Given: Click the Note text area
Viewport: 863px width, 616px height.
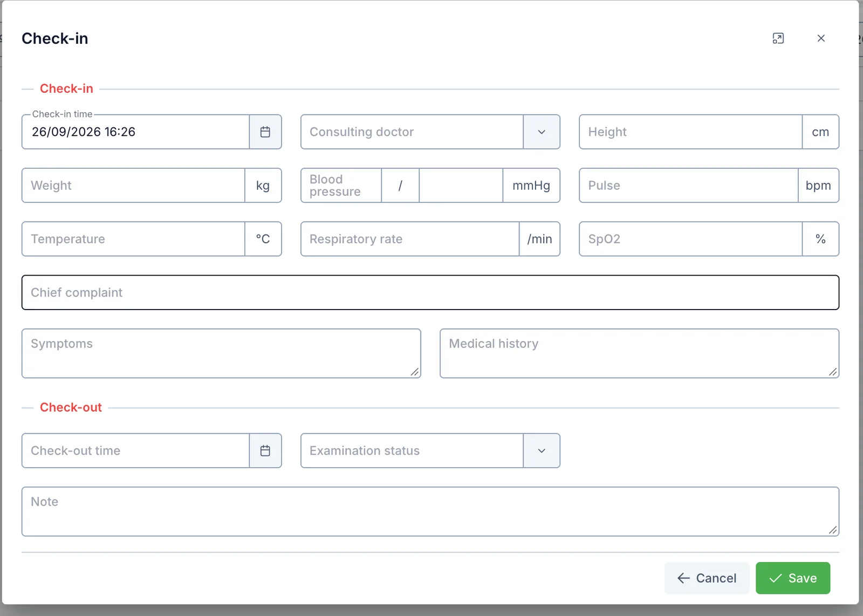Looking at the screenshot, I should 430,511.
